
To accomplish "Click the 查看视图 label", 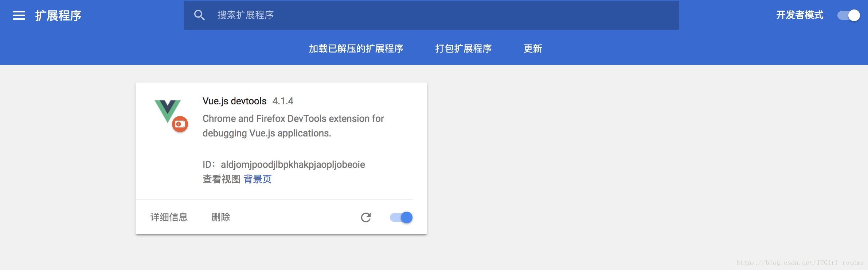I will 222,179.
